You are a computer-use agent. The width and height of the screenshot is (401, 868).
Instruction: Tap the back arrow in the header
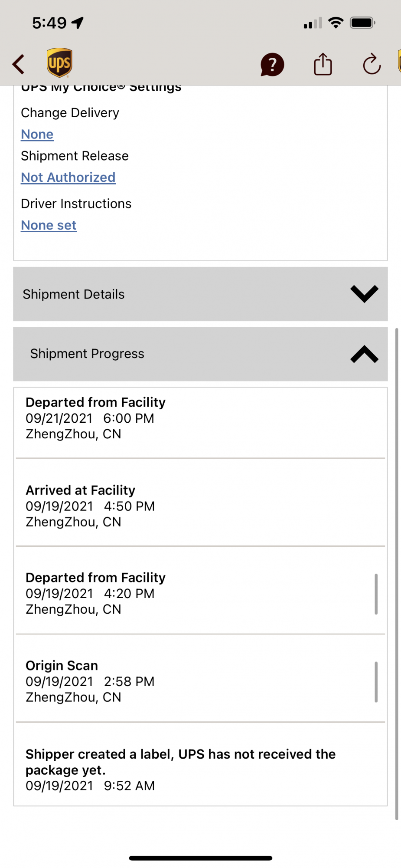[x=18, y=64]
